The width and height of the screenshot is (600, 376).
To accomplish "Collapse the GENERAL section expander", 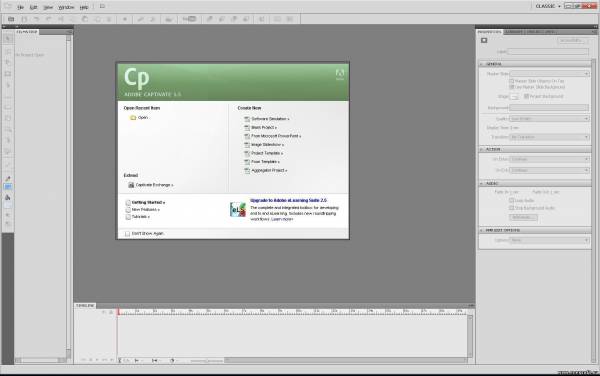I will pyautogui.click(x=481, y=64).
